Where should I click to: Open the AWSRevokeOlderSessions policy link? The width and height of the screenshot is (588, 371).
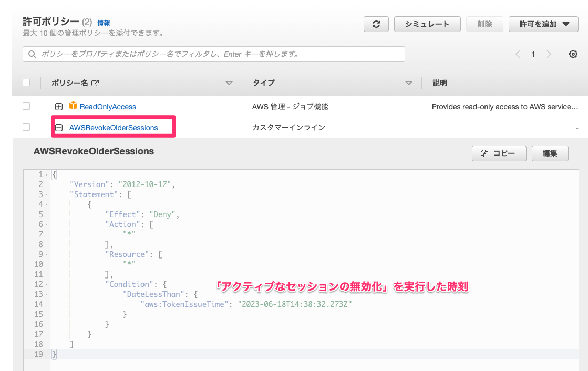[113, 127]
